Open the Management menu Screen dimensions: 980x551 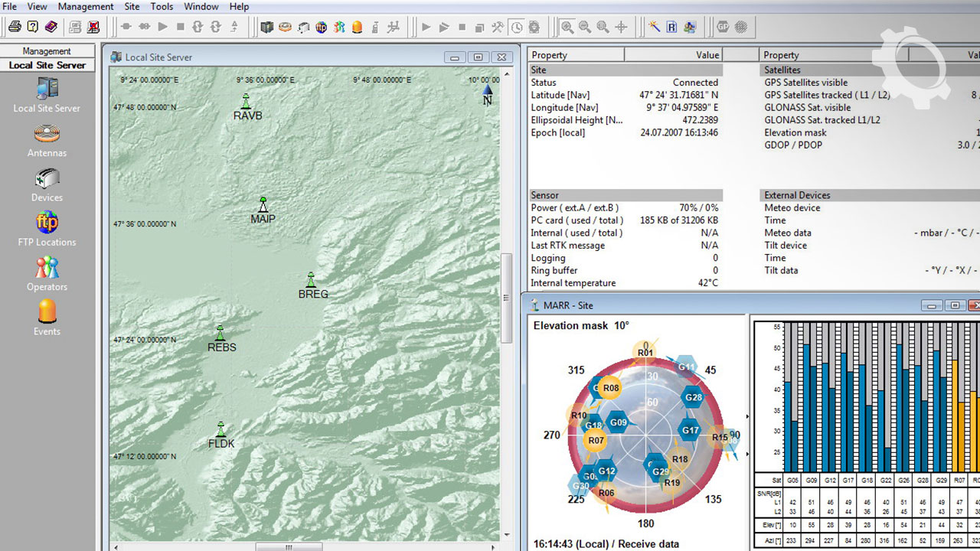[x=86, y=6]
